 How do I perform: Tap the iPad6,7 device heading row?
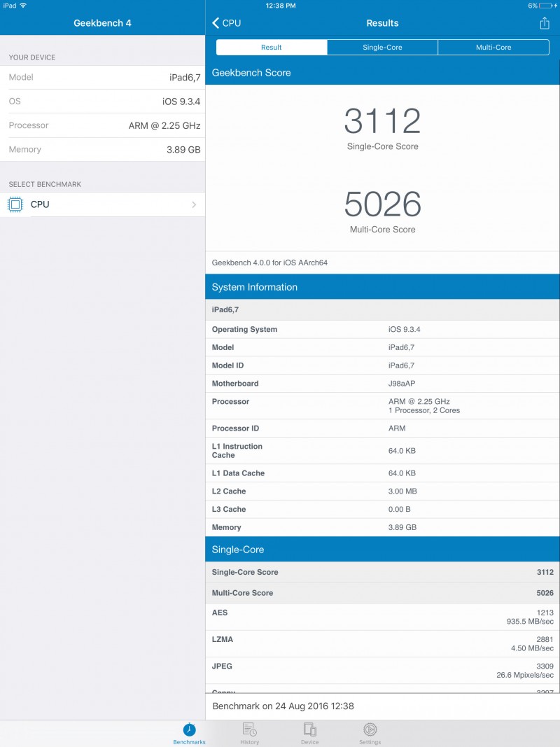pyautogui.click(x=382, y=309)
